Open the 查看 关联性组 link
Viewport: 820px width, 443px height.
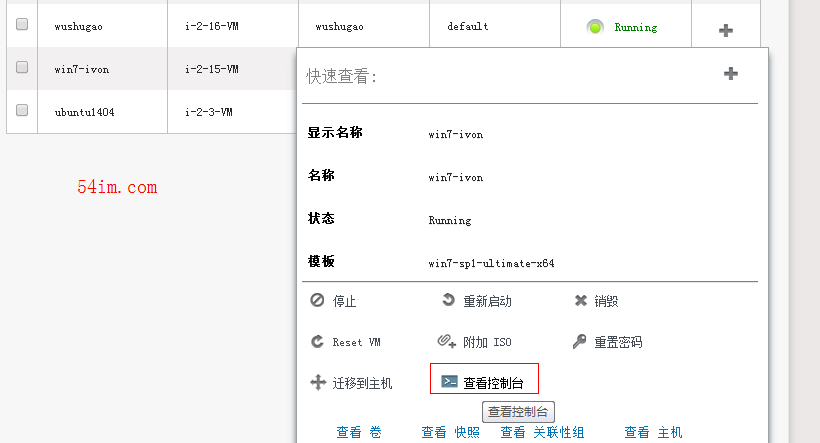click(x=542, y=432)
